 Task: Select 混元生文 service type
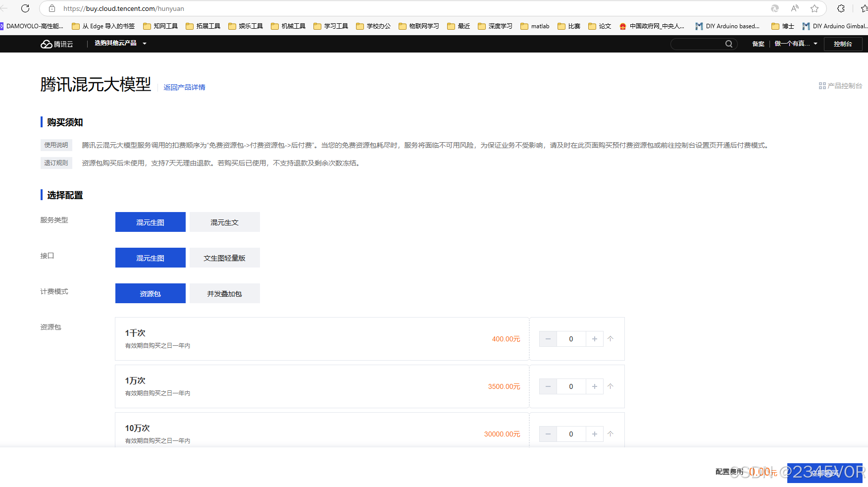click(225, 222)
